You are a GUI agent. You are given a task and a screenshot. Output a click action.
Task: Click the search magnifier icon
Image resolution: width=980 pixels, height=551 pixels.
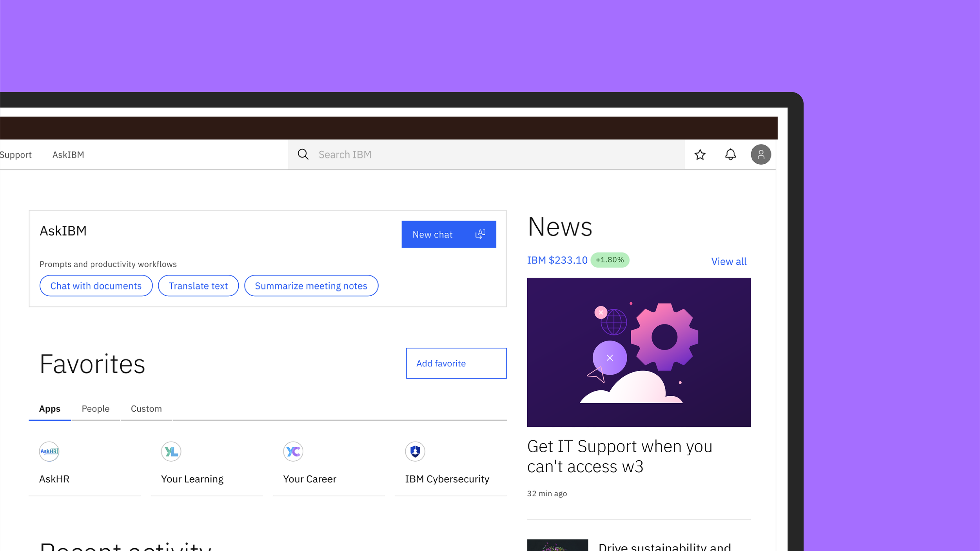(303, 154)
